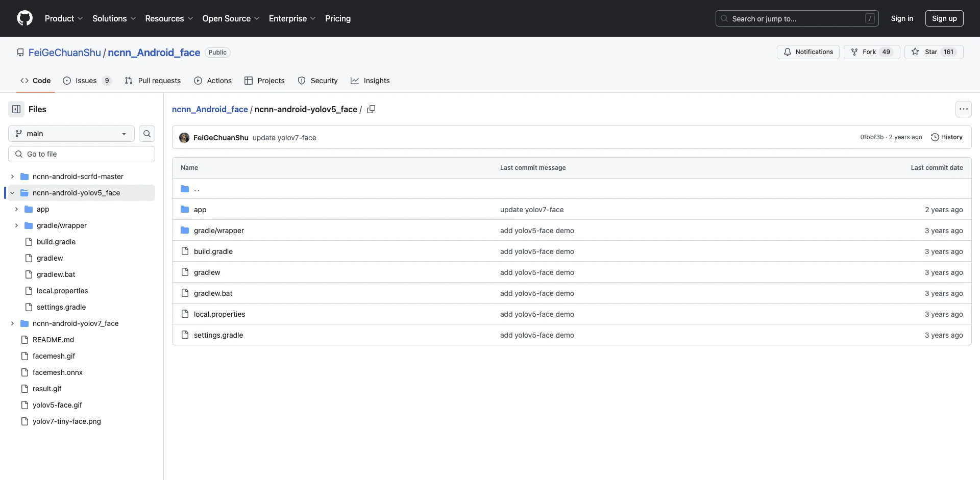Click the search magnifier icon in header

(724, 18)
